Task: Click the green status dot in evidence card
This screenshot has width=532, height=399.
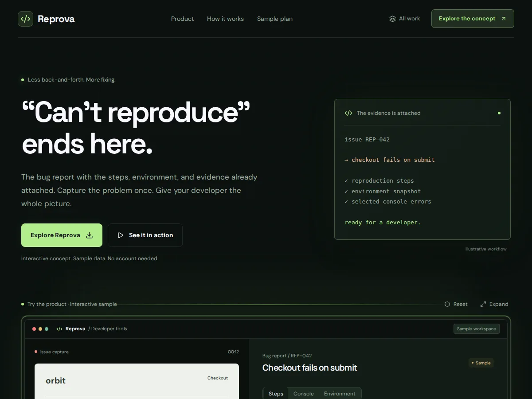Action: click(x=499, y=113)
